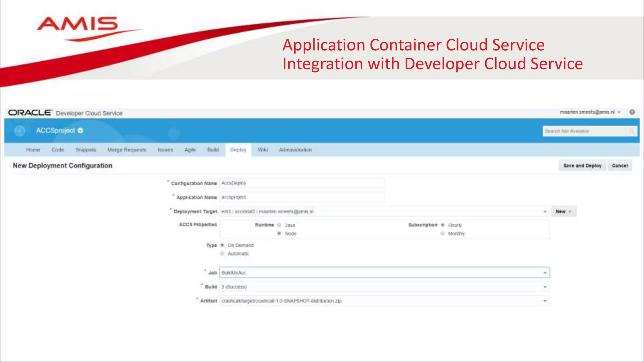The image size is (644, 362).
Task: Open the Agile tab
Action: [x=190, y=150]
